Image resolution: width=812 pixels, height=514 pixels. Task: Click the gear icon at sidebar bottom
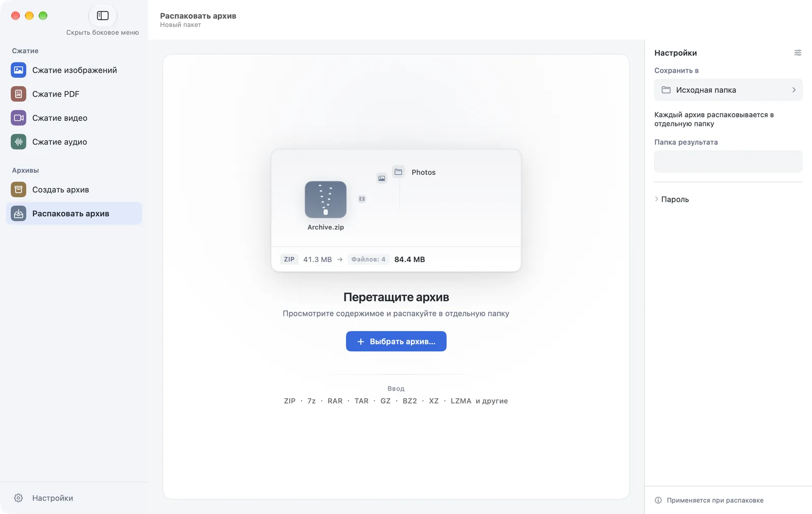point(19,498)
